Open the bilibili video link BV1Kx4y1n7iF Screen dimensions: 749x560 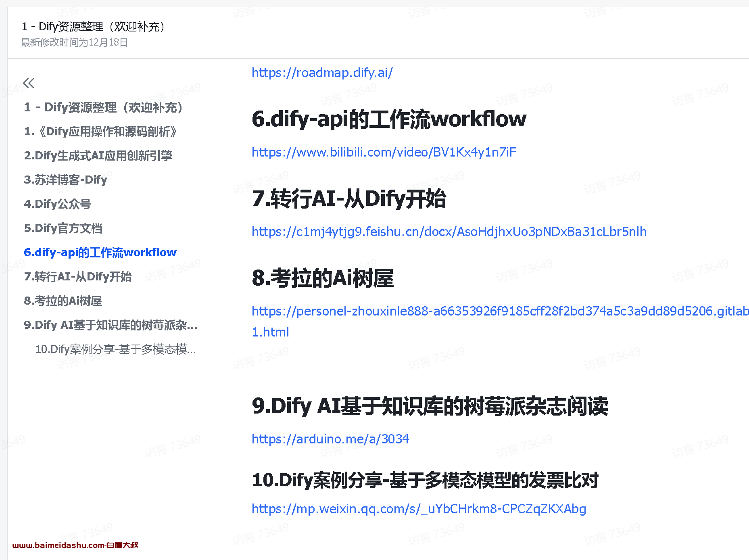point(384,152)
